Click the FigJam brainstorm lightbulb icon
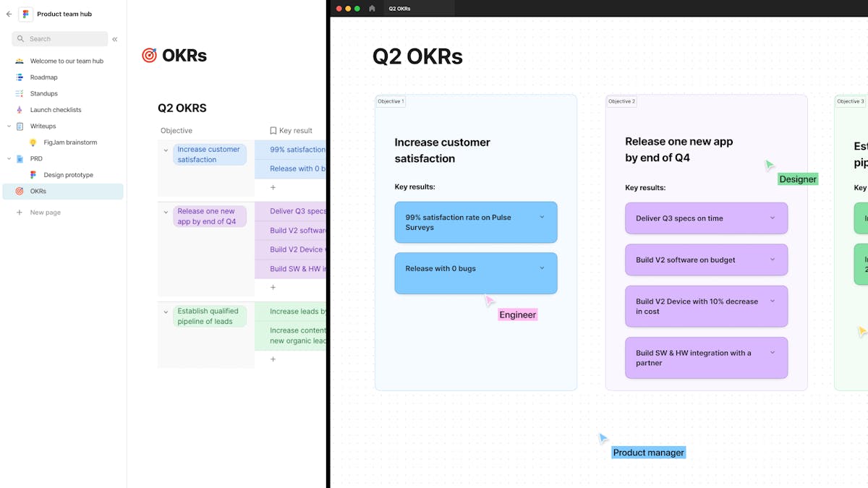The height and width of the screenshot is (488, 868). [33, 142]
